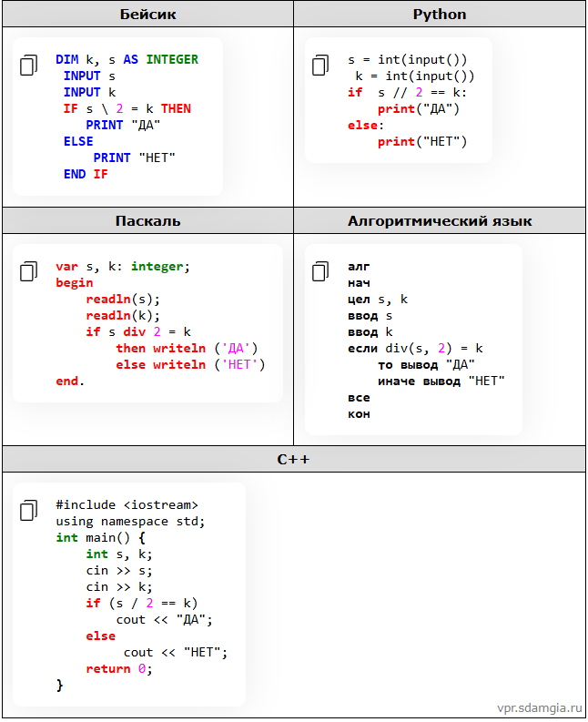This screenshot has height=722, width=588.
Task: Copy the Python code snippet
Action: (x=320, y=66)
